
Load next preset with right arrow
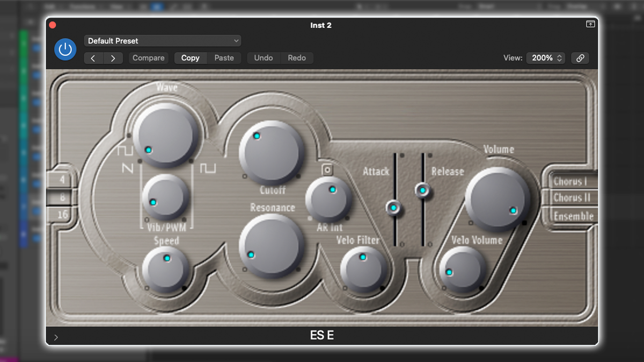click(x=113, y=58)
